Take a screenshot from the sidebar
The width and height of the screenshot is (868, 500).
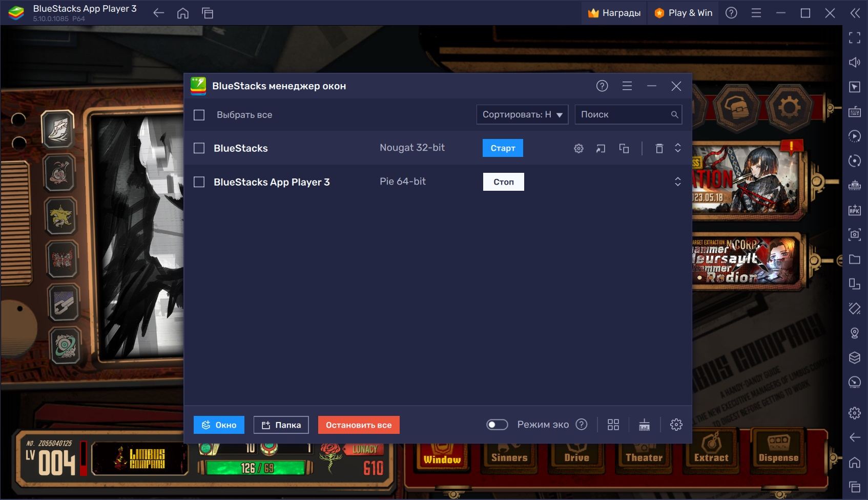click(x=855, y=234)
